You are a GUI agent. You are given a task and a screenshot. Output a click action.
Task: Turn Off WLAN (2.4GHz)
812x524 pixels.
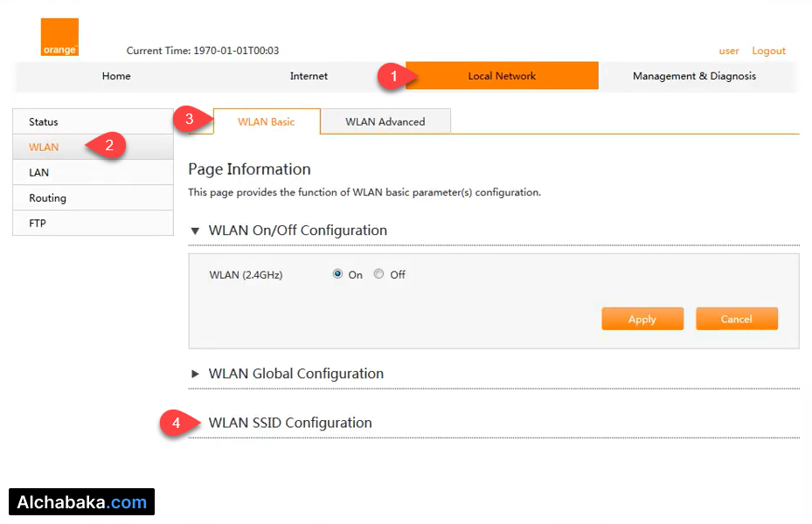tap(378, 273)
